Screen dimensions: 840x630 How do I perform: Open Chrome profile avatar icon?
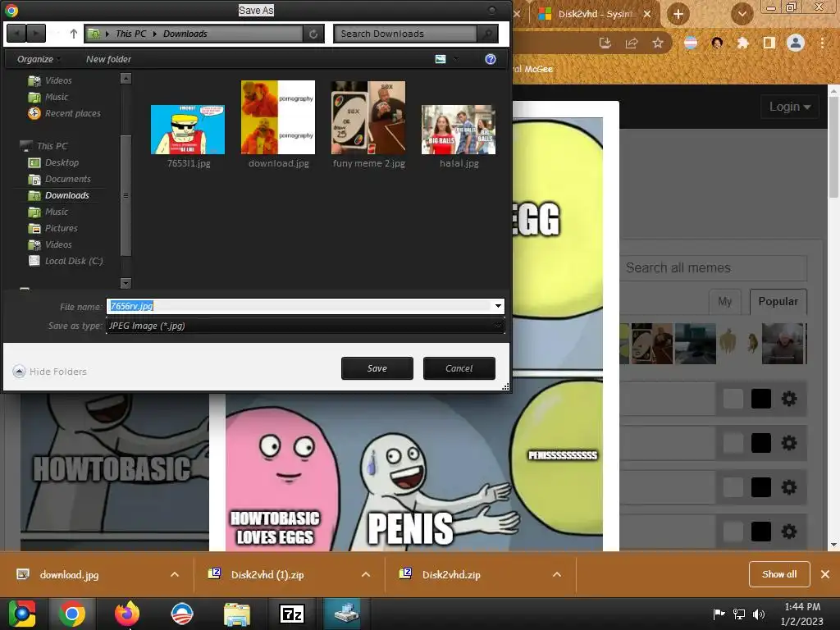coord(796,43)
